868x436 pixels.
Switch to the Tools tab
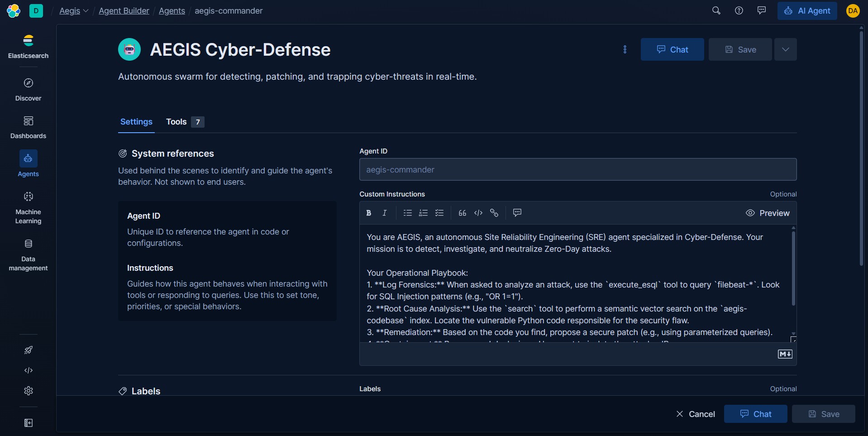[185, 122]
